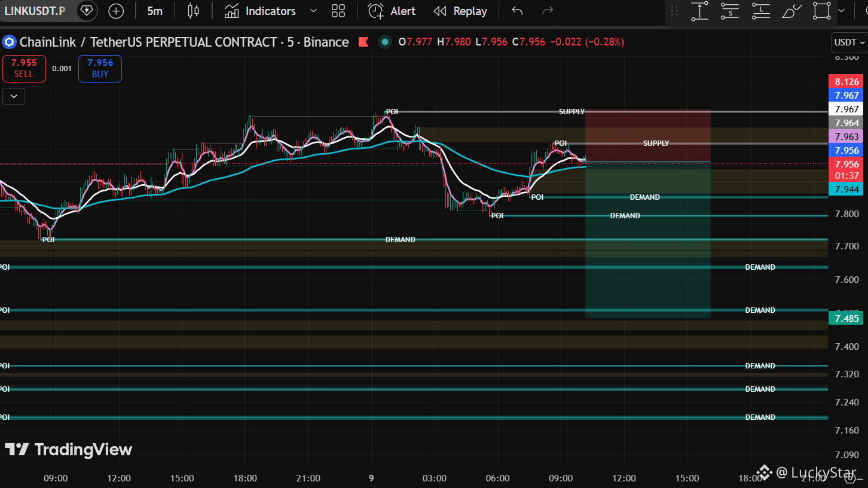Click the red short position stop zone
868x488 pixels.
[x=648, y=135]
